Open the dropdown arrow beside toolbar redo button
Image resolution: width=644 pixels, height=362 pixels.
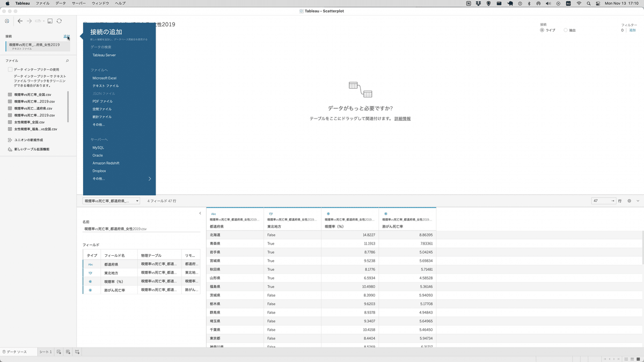click(x=43, y=21)
